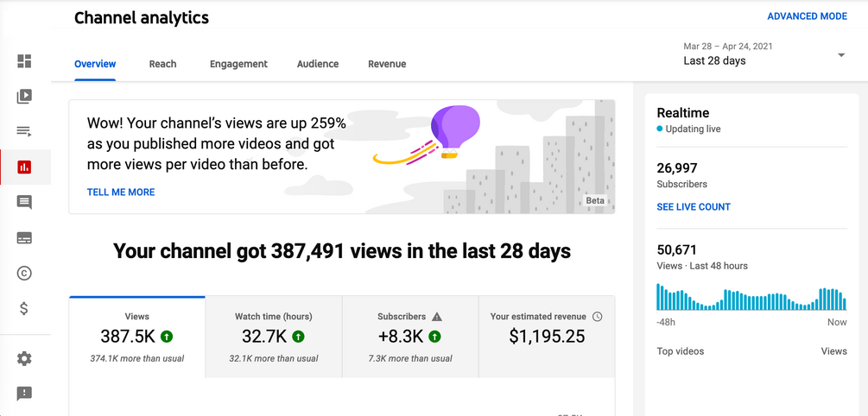Click the 32.1K more than usual text

tap(274, 358)
